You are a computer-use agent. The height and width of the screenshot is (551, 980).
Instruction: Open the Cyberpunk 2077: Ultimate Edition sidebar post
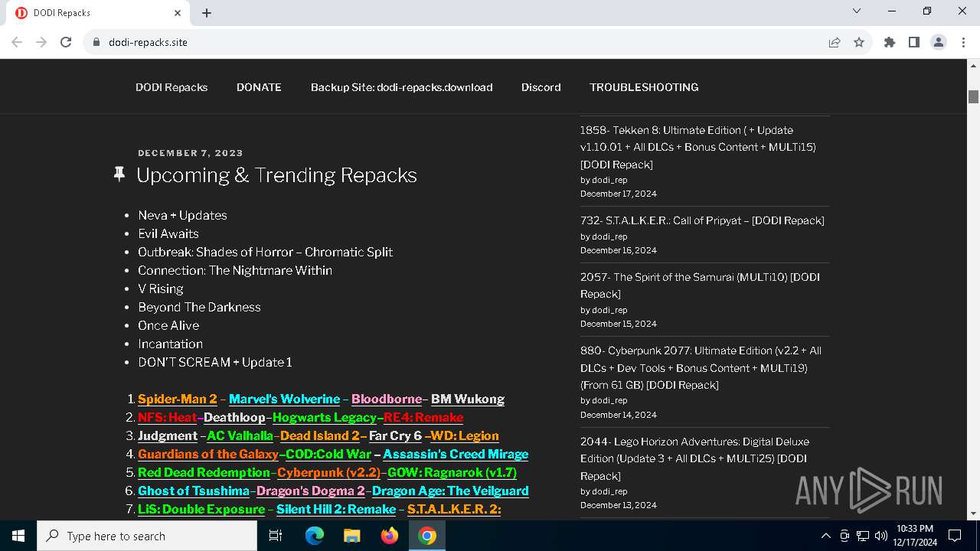(x=701, y=367)
